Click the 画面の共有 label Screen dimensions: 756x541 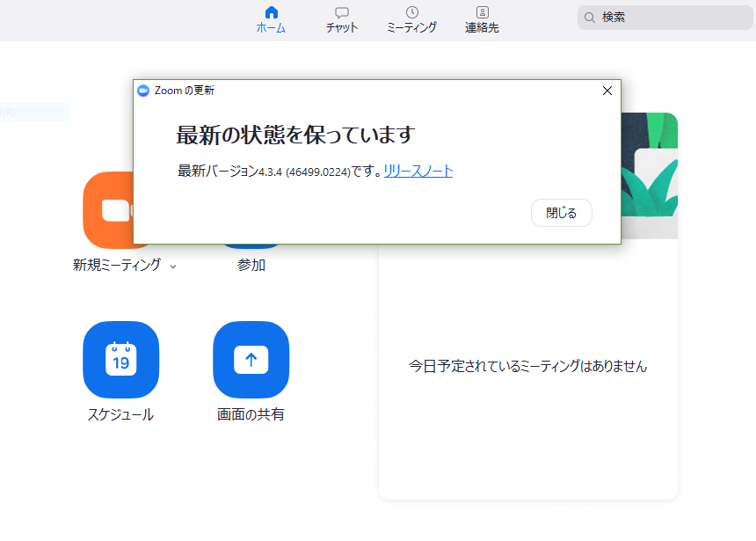pos(251,414)
